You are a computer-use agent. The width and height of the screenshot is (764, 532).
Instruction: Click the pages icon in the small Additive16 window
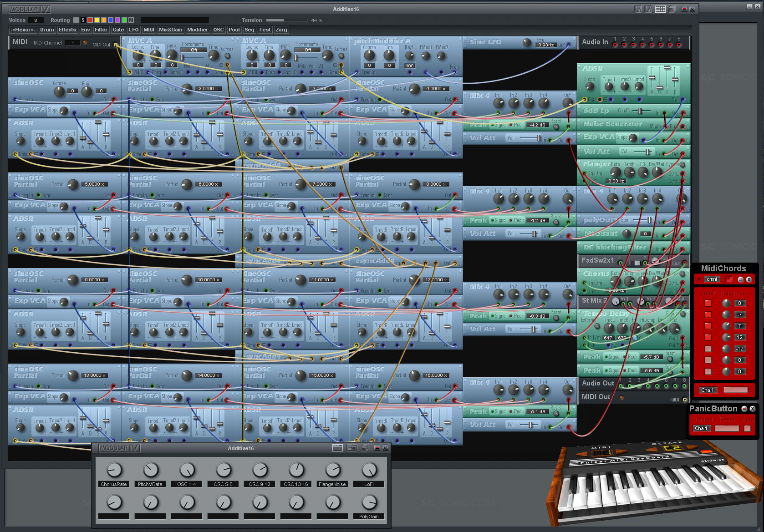click(x=364, y=448)
